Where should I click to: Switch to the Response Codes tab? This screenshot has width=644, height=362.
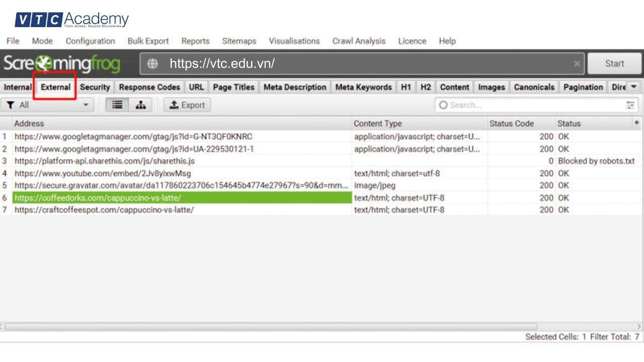149,87
